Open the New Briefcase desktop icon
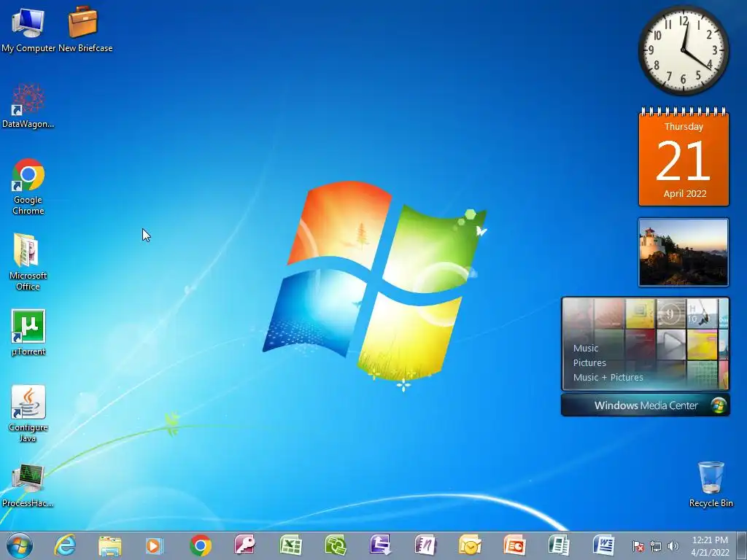The image size is (747, 560). coord(85,29)
